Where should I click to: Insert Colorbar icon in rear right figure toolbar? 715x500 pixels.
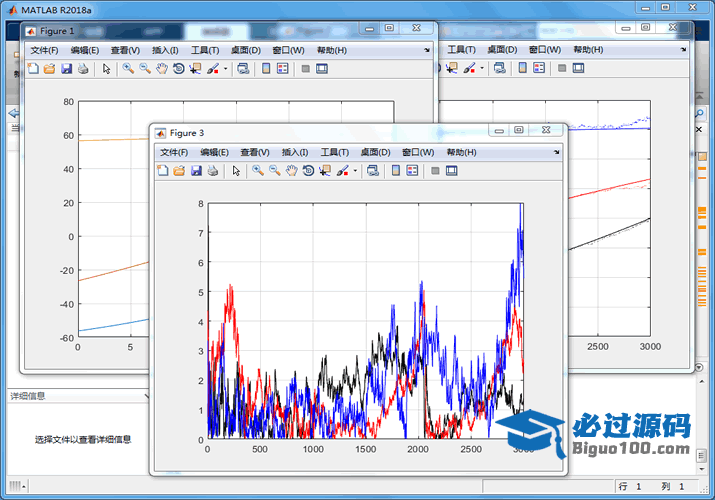(x=523, y=68)
